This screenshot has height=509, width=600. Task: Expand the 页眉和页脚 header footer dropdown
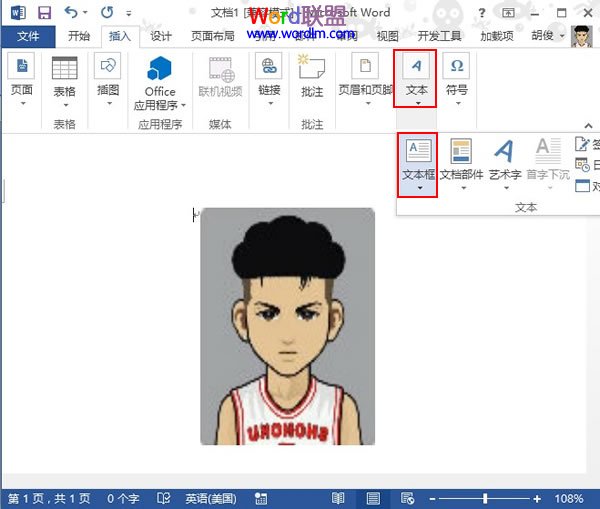click(x=367, y=83)
